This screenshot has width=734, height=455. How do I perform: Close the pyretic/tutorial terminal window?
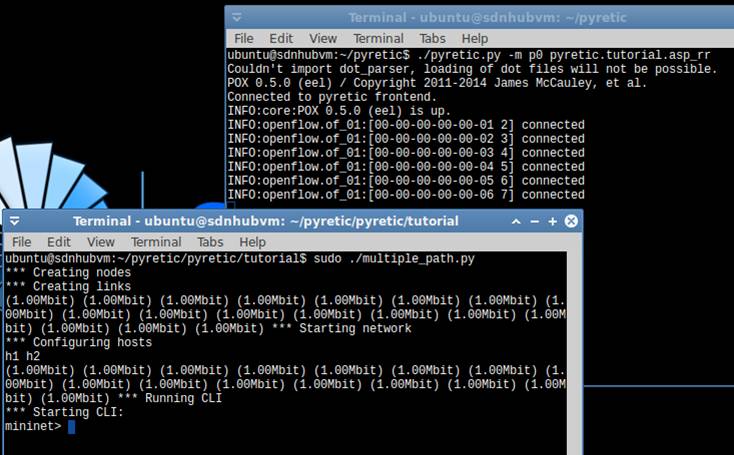(571, 221)
